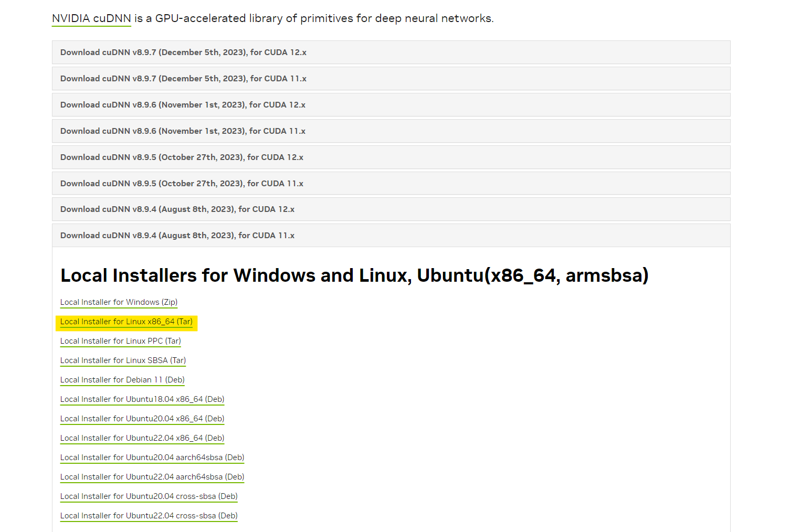Viewport: 790px width, 532px height.
Task: Download Local Installer for Linux x86_64 (Tar)
Action: (126, 322)
